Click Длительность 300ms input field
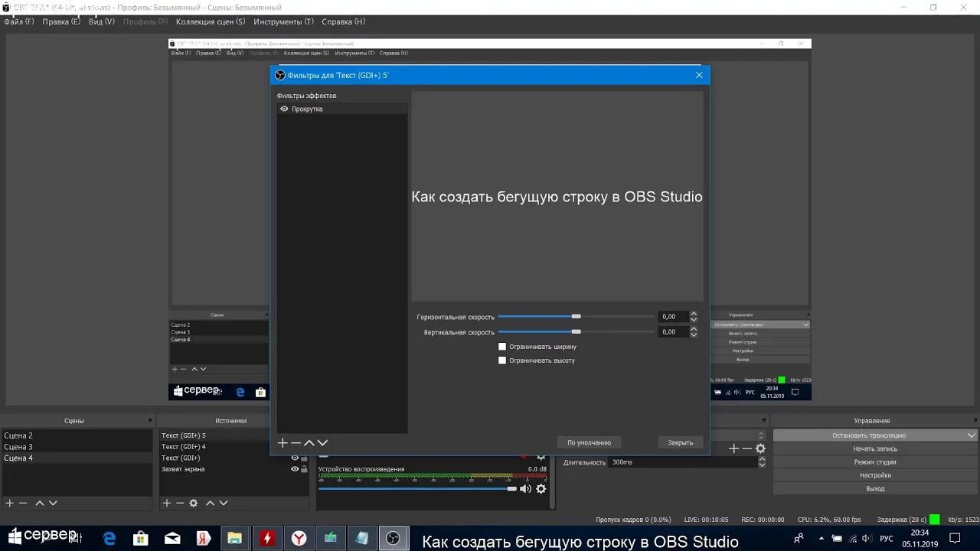The image size is (980, 551). 683,462
